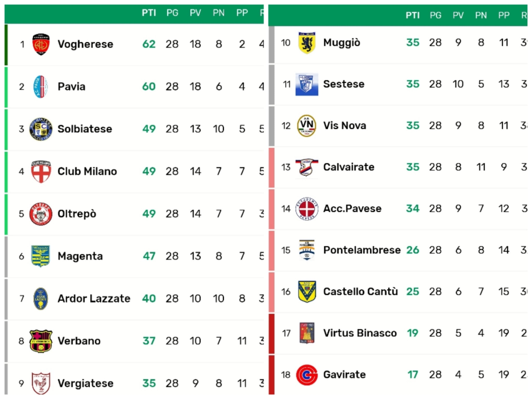Select the Muggiò lion crest

pyautogui.click(x=306, y=43)
